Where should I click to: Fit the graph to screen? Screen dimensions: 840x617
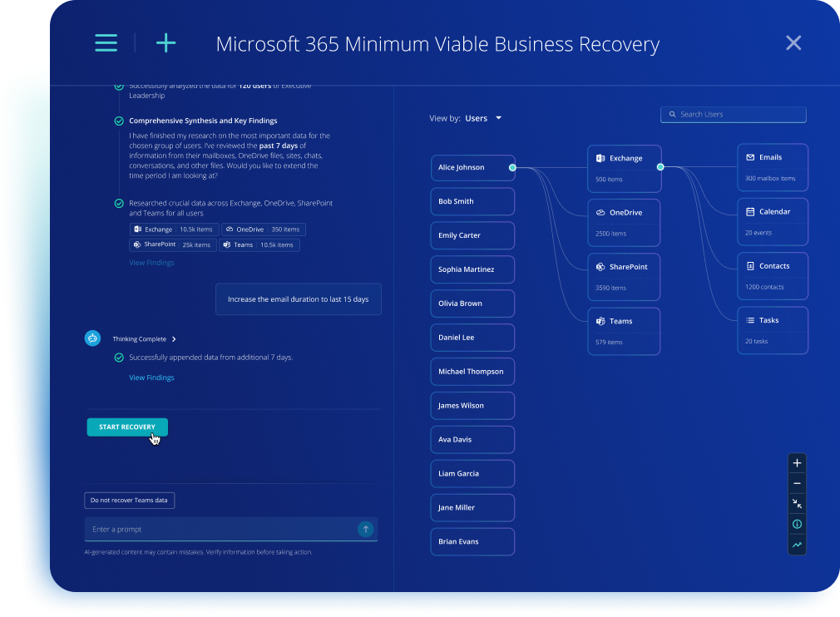click(x=796, y=503)
